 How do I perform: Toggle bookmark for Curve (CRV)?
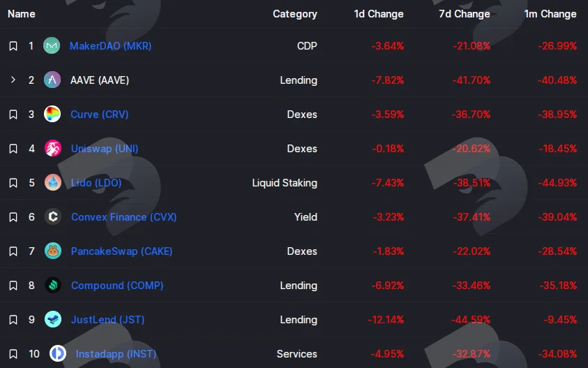[13, 115]
